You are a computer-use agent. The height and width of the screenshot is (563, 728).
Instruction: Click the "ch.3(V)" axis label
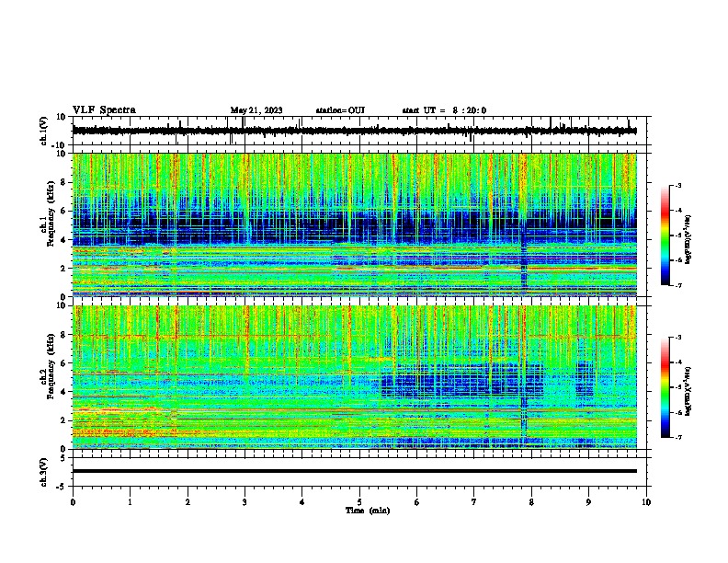click(44, 473)
